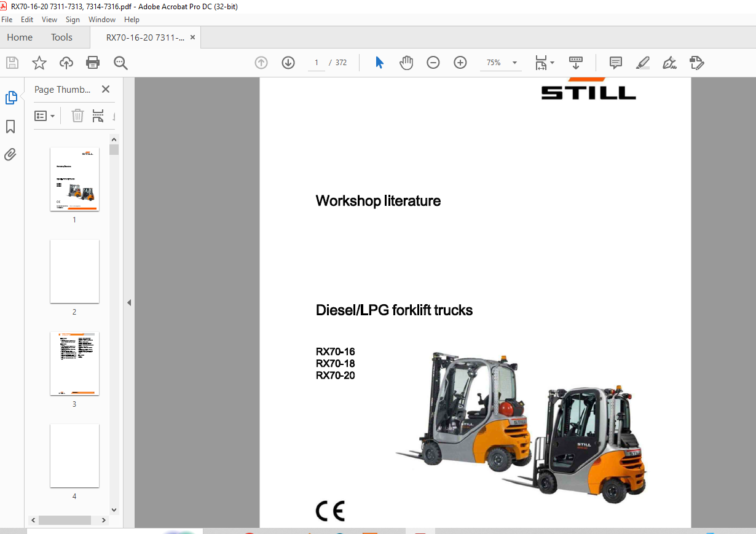Click thumbnail panel scroll up arrow
Viewport: 756px width, 534px height.
coord(114,139)
